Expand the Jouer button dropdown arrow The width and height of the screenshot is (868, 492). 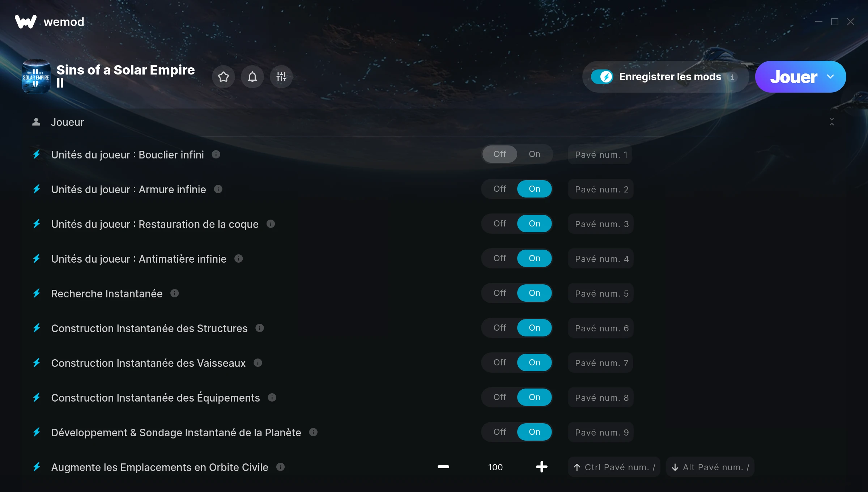830,77
